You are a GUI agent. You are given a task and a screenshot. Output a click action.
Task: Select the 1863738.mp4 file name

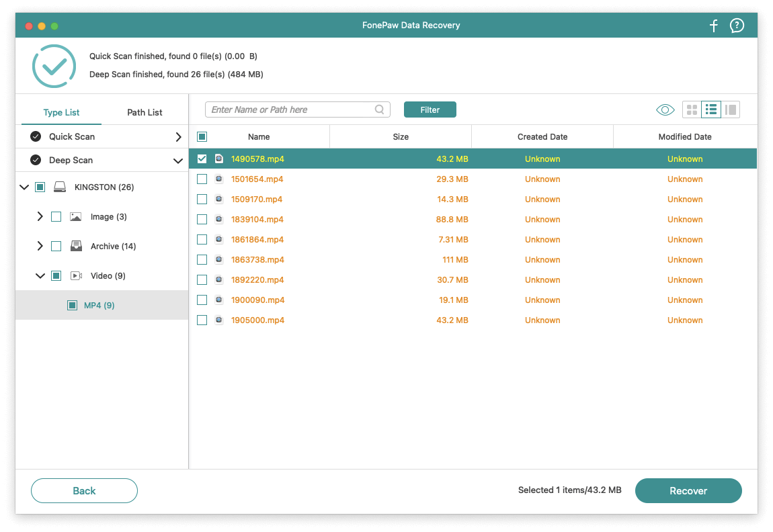(x=257, y=259)
